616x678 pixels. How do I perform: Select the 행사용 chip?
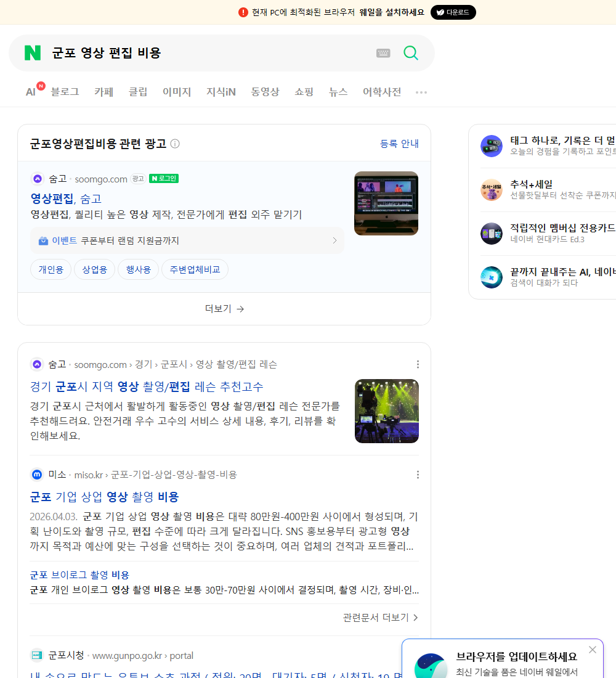(x=139, y=269)
